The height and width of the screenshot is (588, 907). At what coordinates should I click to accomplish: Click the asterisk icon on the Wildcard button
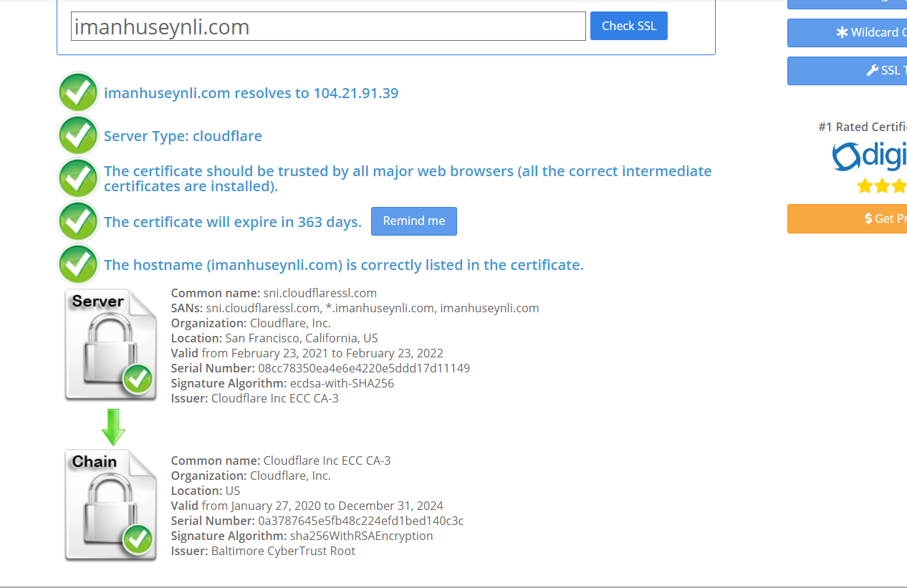[842, 32]
